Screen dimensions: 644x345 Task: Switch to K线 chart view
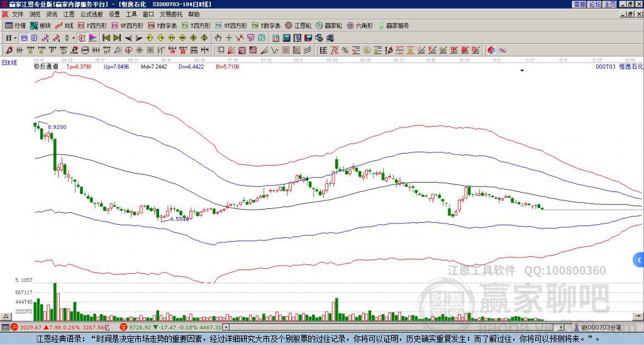tap(64, 25)
